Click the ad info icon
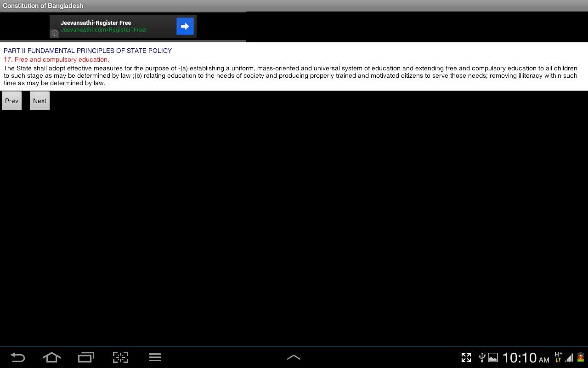The width and height of the screenshot is (588, 368). pos(54,33)
